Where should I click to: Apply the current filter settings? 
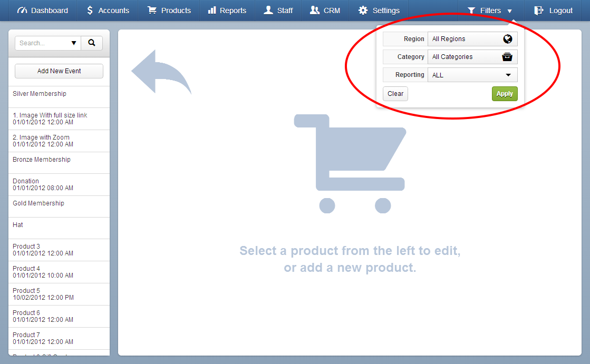point(504,93)
